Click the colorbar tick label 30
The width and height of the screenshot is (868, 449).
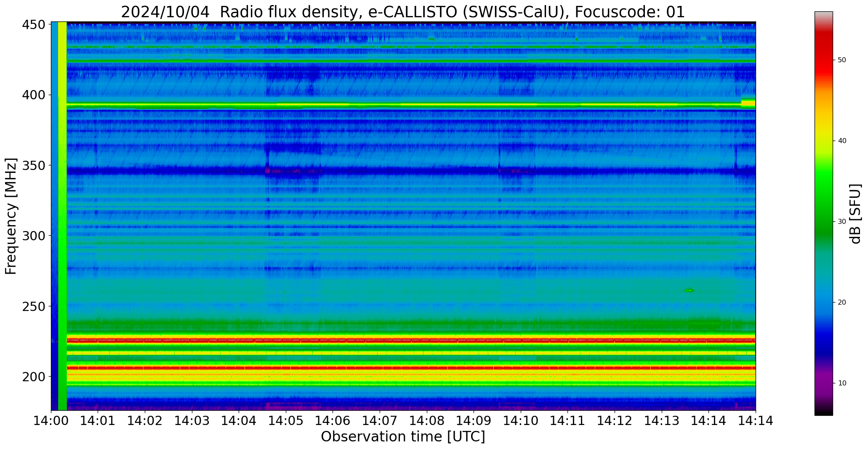click(x=842, y=222)
